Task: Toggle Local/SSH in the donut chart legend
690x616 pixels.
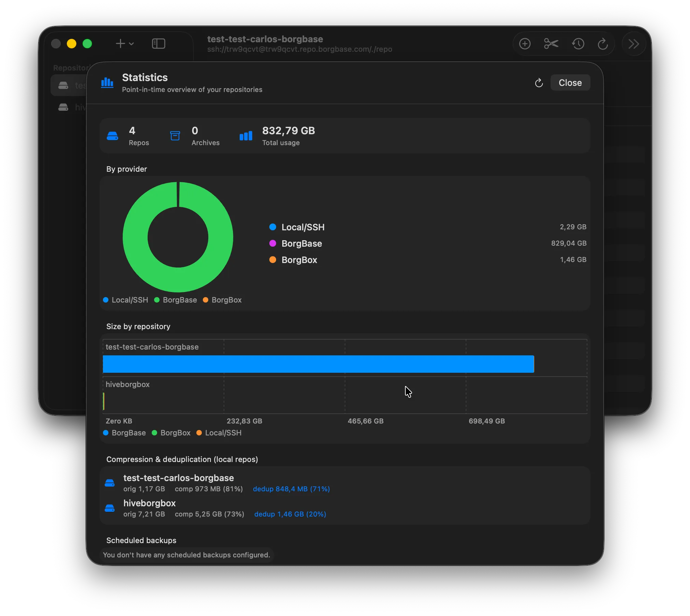Action: [x=125, y=300]
